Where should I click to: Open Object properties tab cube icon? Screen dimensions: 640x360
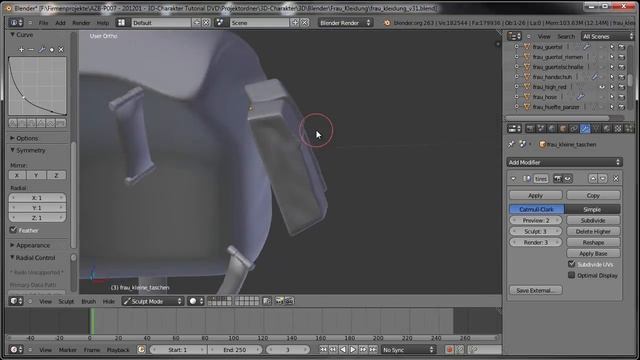tap(563, 129)
